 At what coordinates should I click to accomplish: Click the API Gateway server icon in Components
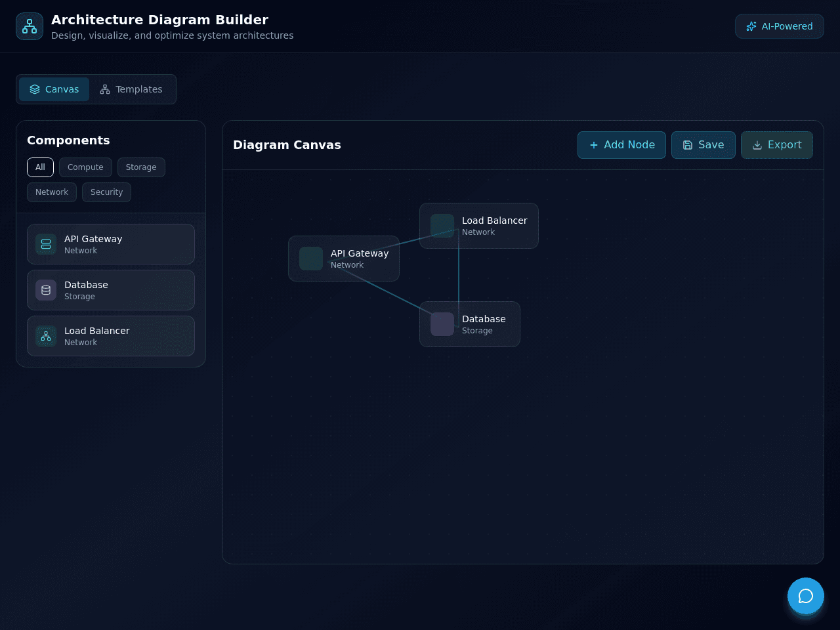(x=46, y=244)
